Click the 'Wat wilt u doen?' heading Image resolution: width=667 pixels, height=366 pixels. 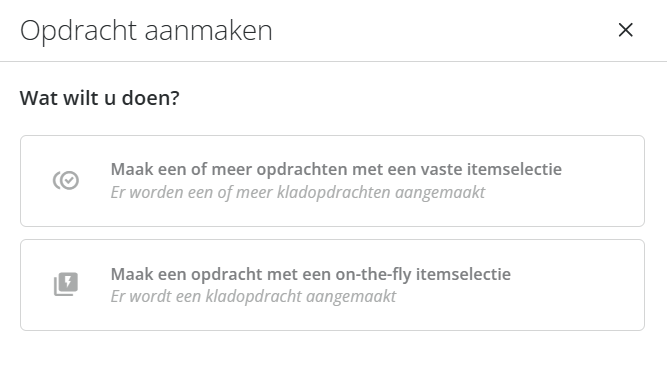point(100,98)
